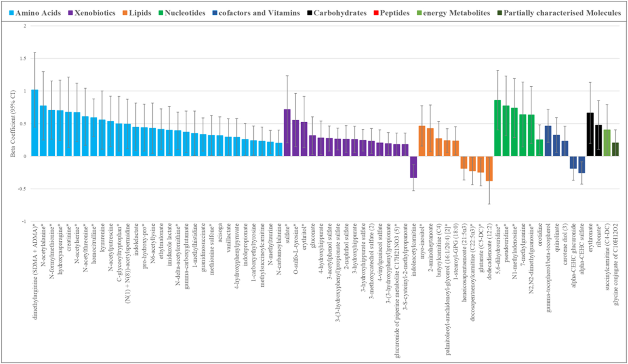Click the 'gluconate' axis label
628x364 pixels.
click(313, 235)
